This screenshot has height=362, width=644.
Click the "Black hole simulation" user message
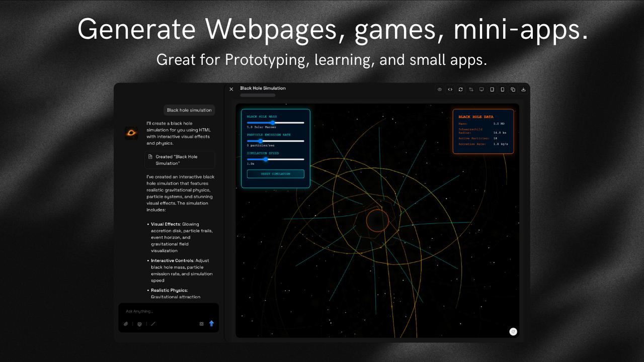point(190,110)
